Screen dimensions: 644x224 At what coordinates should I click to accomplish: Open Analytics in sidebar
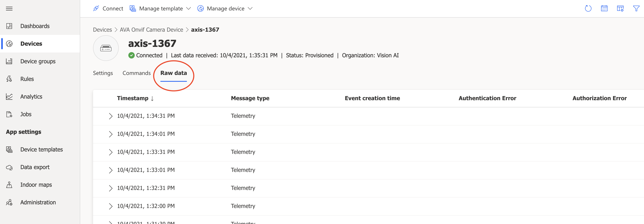31,97
